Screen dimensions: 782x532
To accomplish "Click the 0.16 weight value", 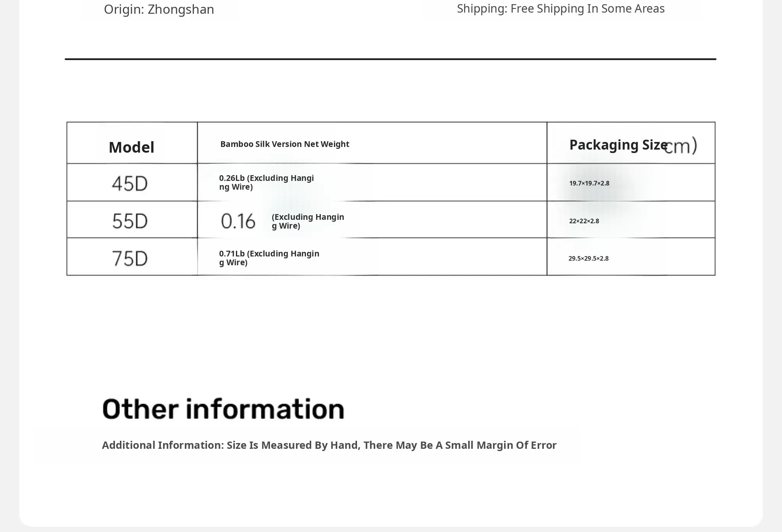I will click(238, 221).
